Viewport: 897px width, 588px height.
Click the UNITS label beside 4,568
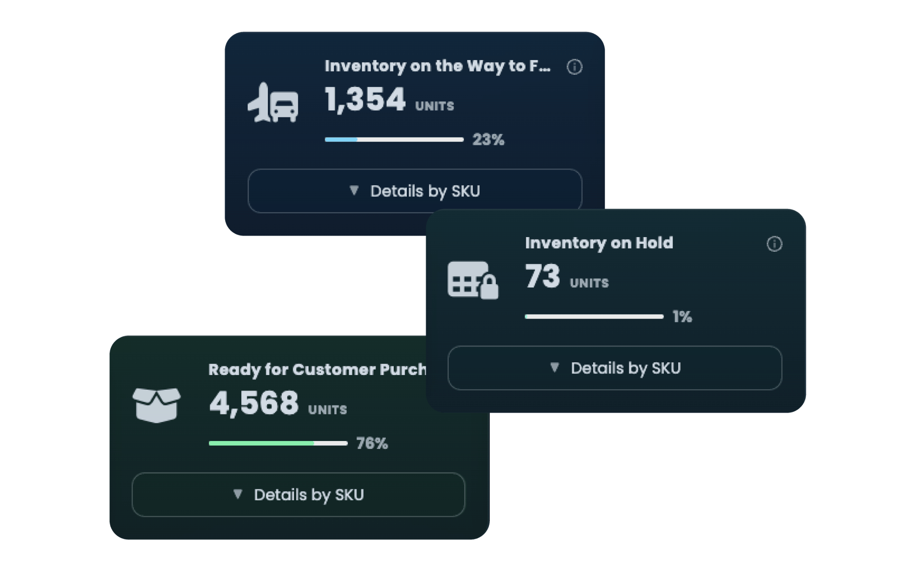coord(327,410)
